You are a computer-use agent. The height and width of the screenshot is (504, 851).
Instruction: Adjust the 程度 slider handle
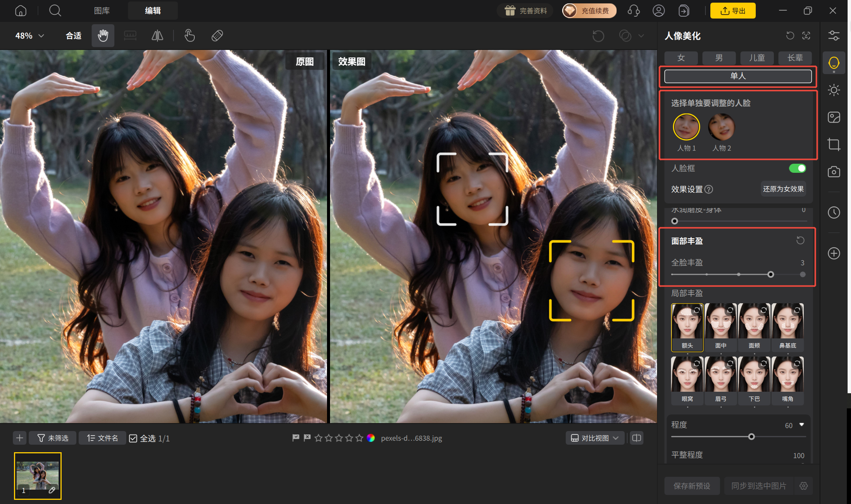(752, 437)
